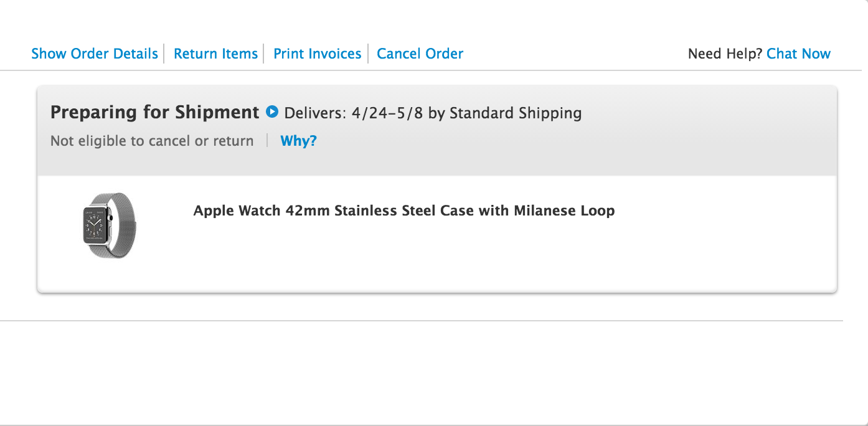The image size is (868, 426).
Task: Start a support chat with Chat Now
Action: point(798,54)
